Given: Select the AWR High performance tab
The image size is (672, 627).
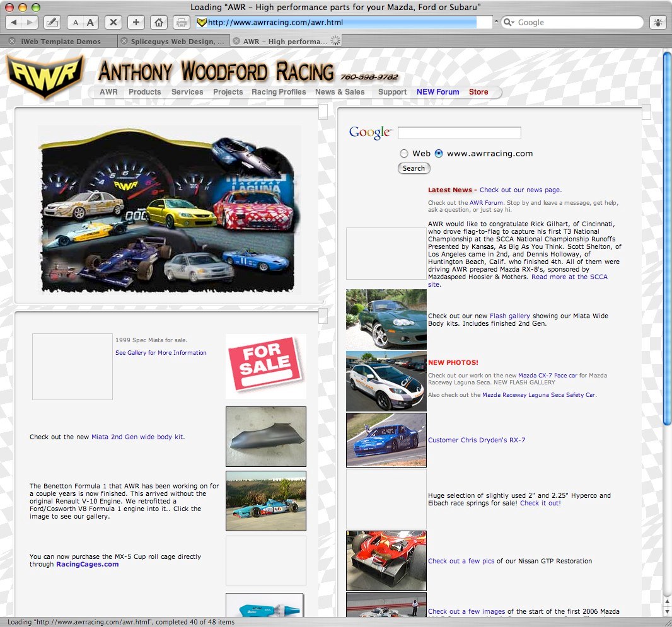Looking at the screenshot, I should tap(285, 42).
